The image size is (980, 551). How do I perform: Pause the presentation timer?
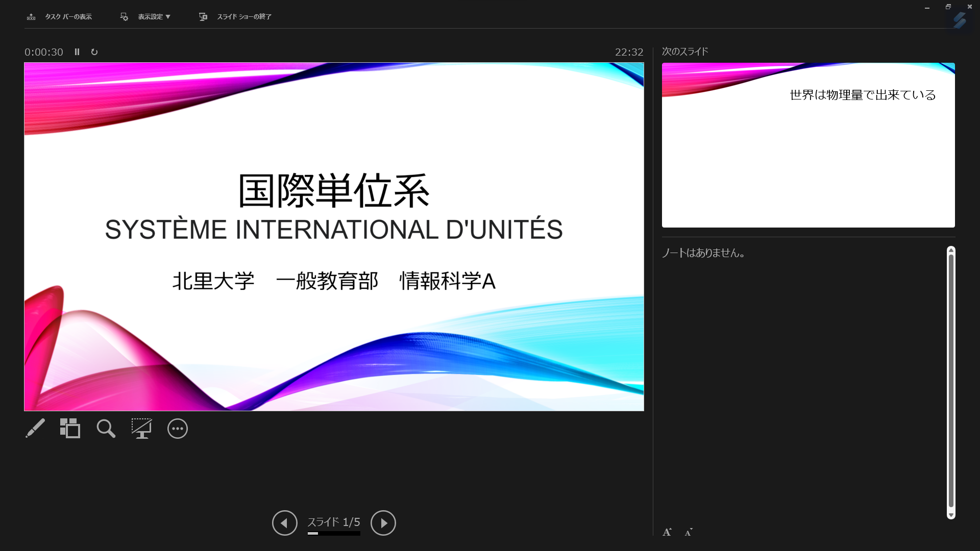click(x=77, y=52)
